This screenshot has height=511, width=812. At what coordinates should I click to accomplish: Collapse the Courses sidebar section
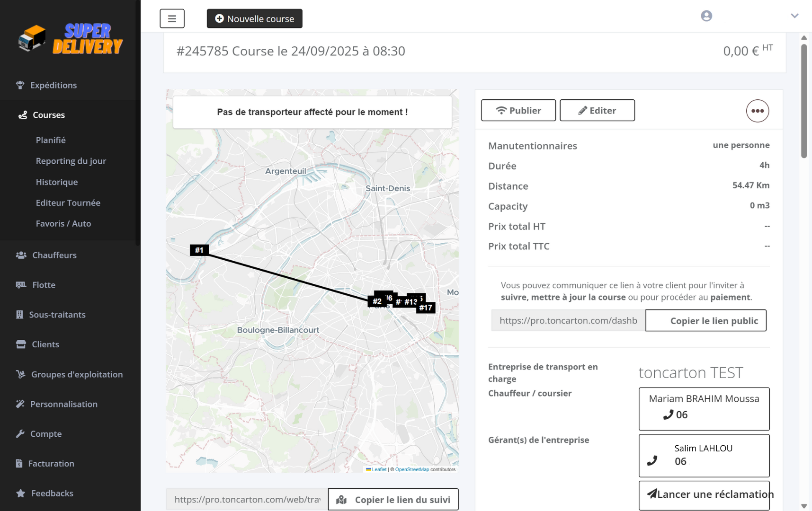48,115
